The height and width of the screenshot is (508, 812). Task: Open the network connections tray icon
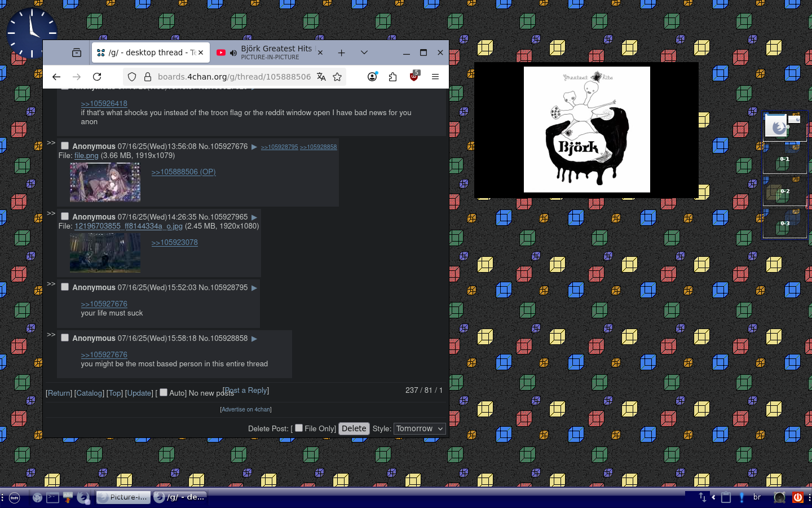tap(702, 497)
